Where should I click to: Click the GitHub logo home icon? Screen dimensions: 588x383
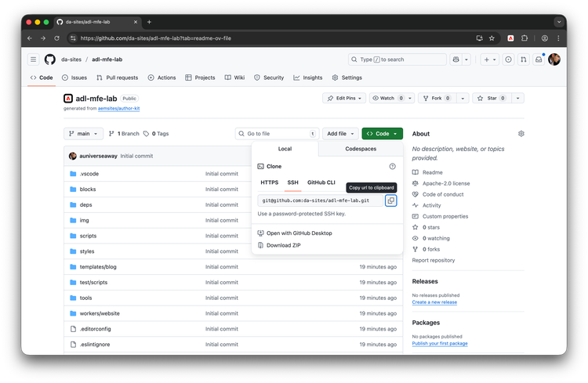tap(50, 60)
